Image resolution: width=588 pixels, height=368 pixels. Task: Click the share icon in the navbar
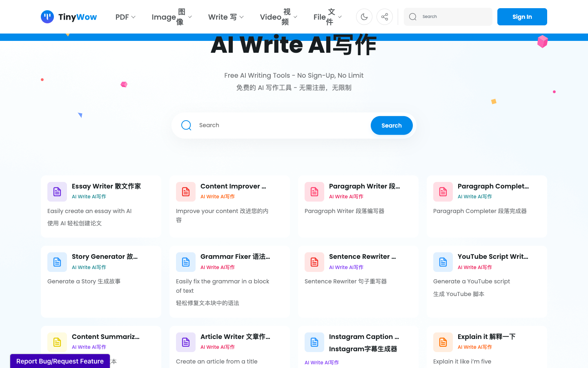pyautogui.click(x=384, y=17)
